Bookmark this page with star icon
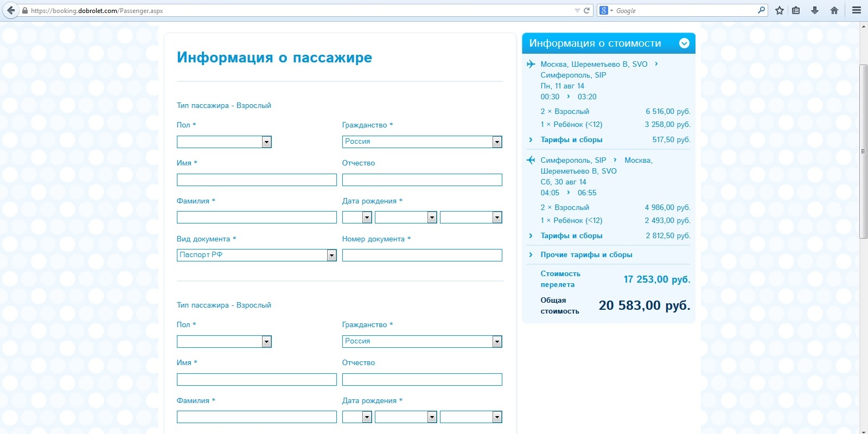The height and width of the screenshot is (434, 868). (780, 10)
